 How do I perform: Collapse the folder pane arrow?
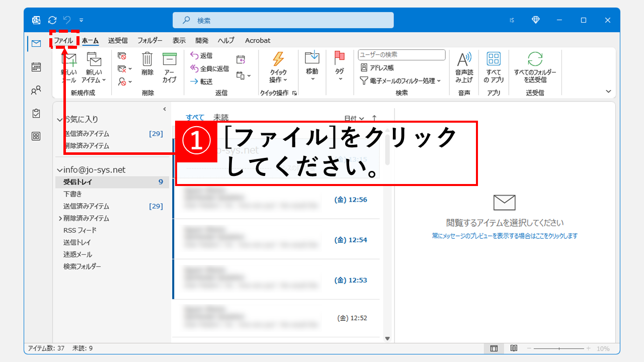[x=165, y=109]
